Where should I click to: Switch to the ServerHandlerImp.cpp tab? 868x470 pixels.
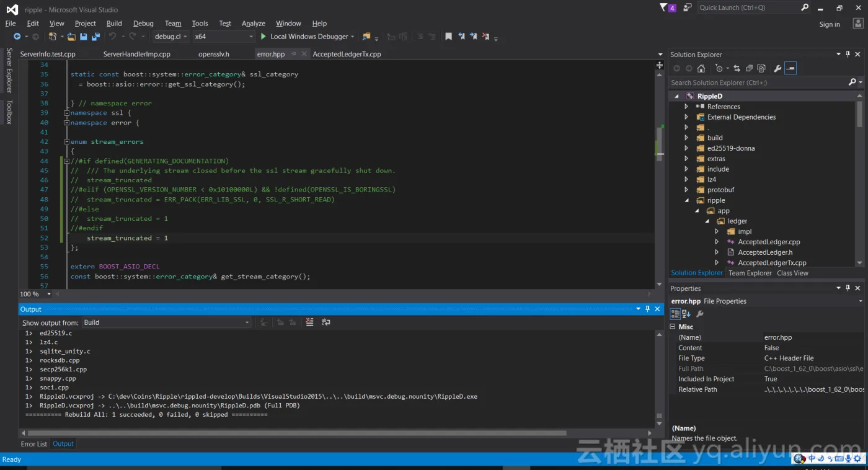pyautogui.click(x=136, y=55)
